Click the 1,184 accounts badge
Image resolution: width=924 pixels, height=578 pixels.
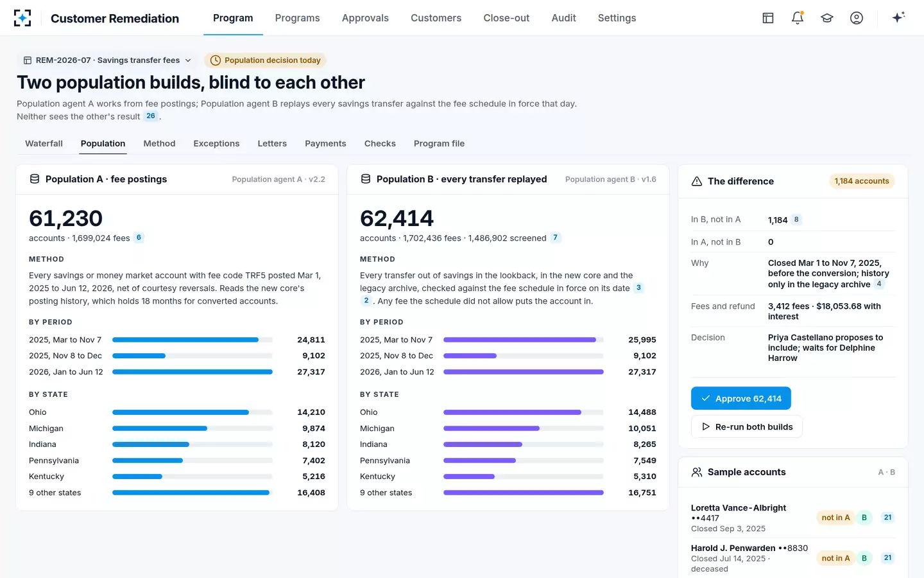coord(862,181)
